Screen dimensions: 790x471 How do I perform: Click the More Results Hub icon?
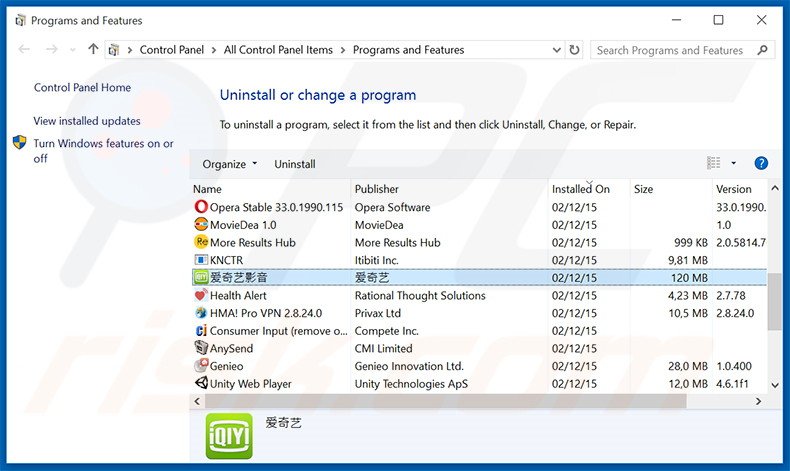[x=201, y=242]
